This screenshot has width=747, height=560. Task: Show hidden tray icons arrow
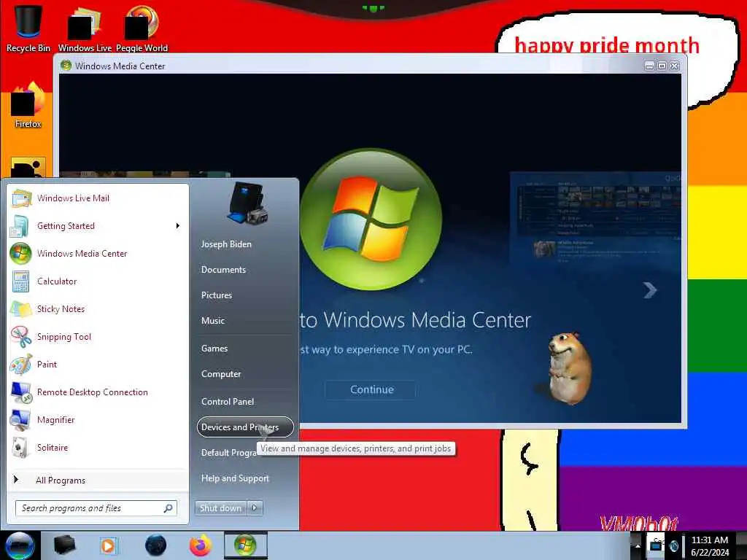[638, 546]
